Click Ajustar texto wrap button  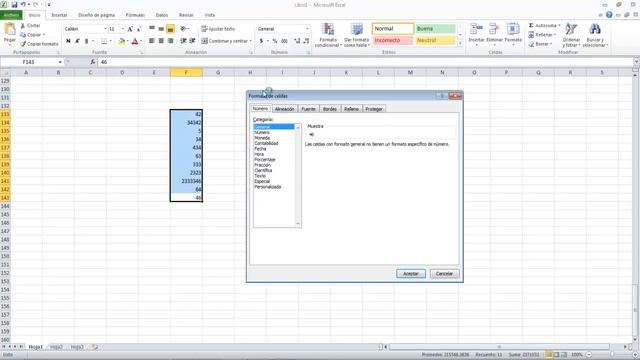pos(218,29)
